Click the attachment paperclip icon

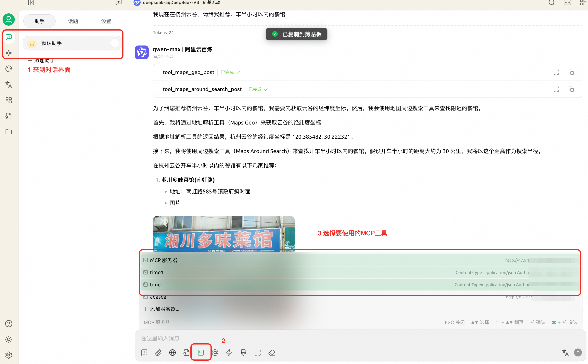[x=158, y=352]
